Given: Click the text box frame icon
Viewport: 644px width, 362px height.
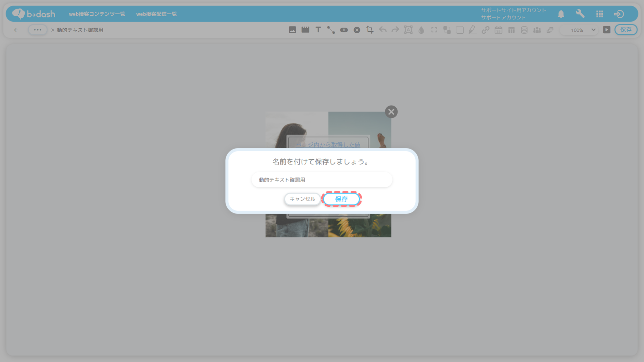Looking at the screenshot, I should point(408,30).
